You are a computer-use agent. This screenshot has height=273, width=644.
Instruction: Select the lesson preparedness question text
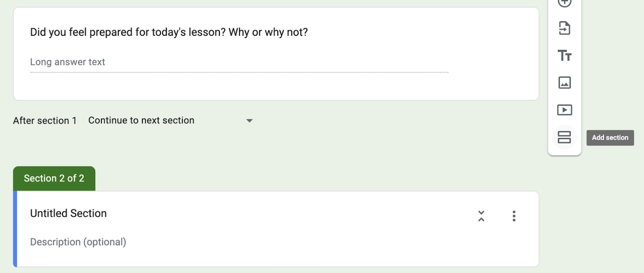pyautogui.click(x=168, y=32)
